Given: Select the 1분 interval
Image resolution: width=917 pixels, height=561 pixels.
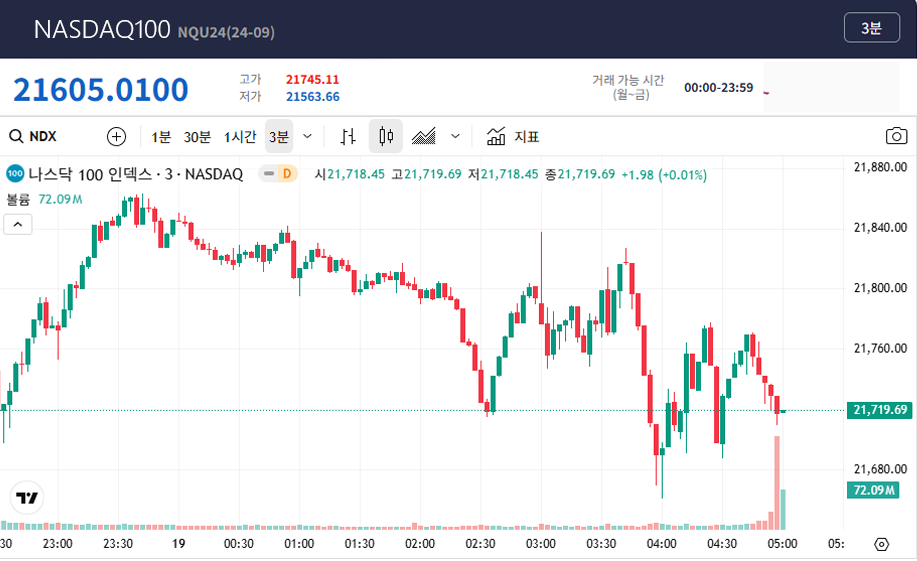Looking at the screenshot, I should (x=161, y=137).
